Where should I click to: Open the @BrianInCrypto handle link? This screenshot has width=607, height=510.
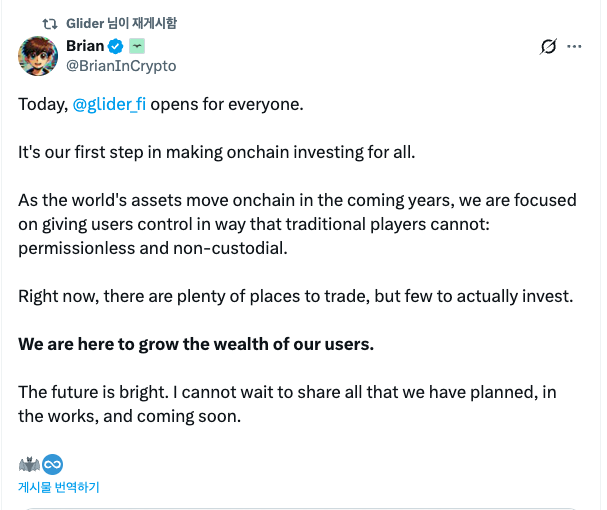tap(120, 65)
